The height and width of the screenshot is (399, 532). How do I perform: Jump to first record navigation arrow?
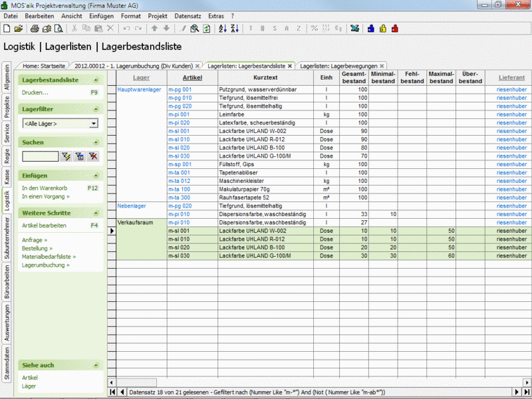112,392
